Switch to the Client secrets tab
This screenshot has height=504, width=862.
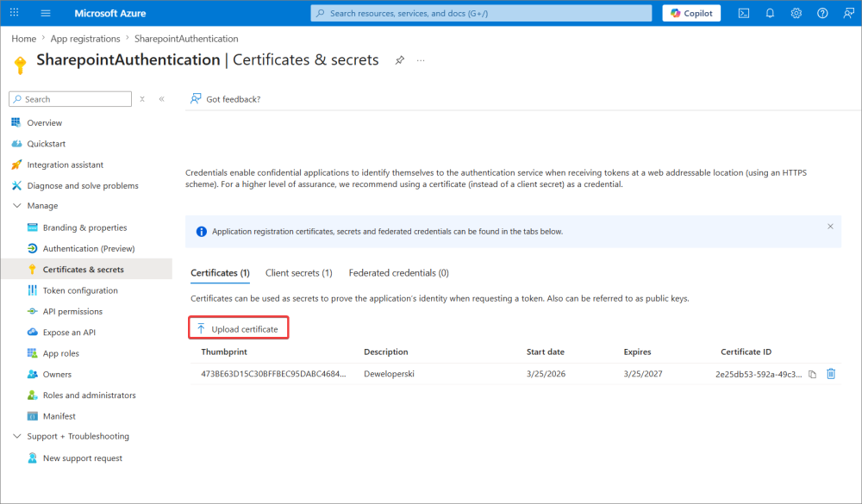click(298, 273)
